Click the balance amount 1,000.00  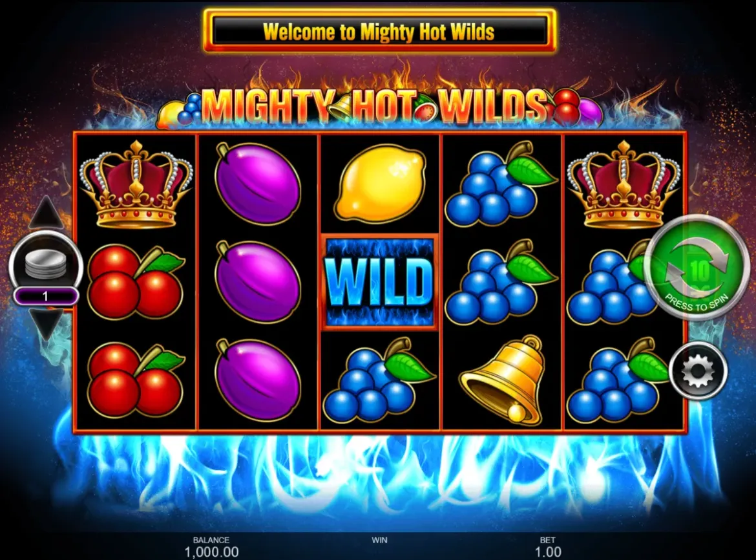(x=211, y=552)
